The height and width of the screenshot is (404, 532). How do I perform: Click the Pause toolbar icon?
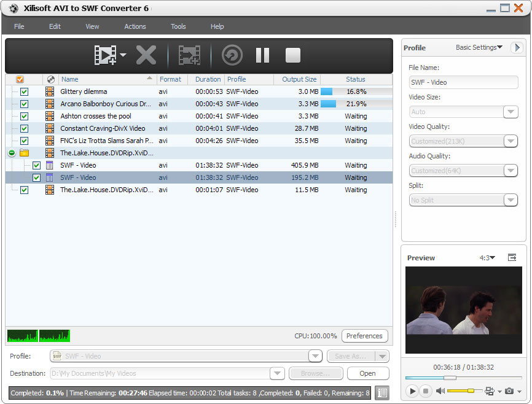(262, 55)
